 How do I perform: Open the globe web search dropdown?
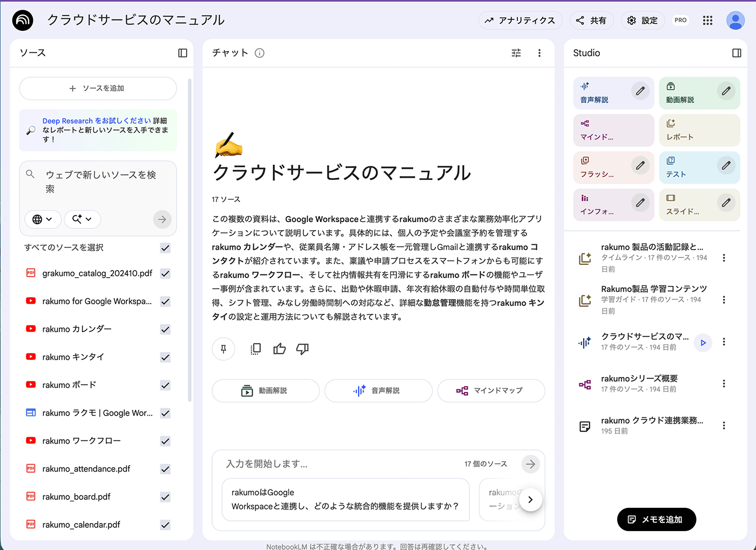(43, 219)
